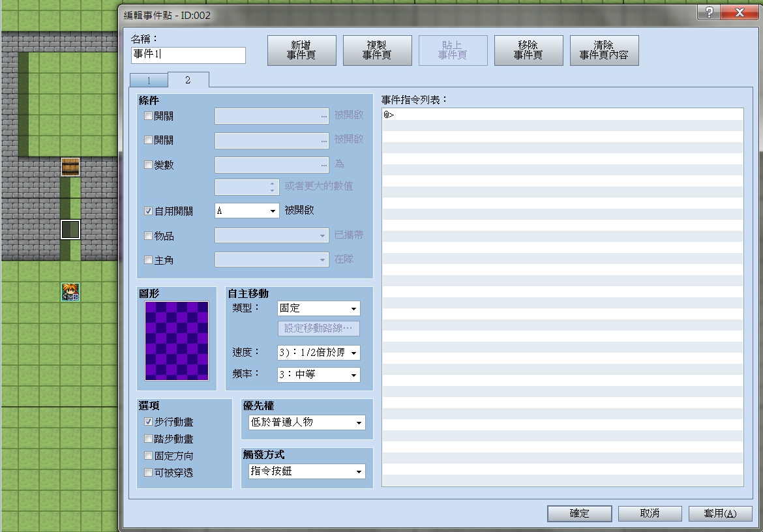This screenshot has height=532, width=763.
Task: Confirm with the 確定 button
Action: point(580,514)
